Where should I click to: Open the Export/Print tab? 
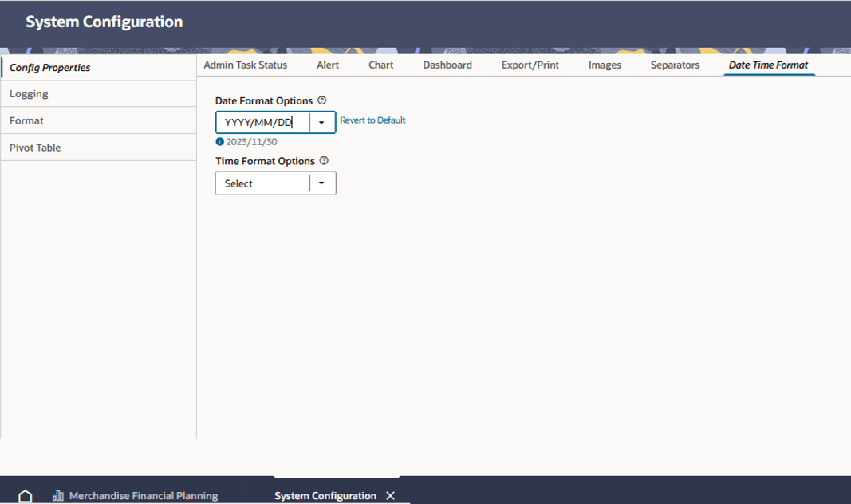530,65
